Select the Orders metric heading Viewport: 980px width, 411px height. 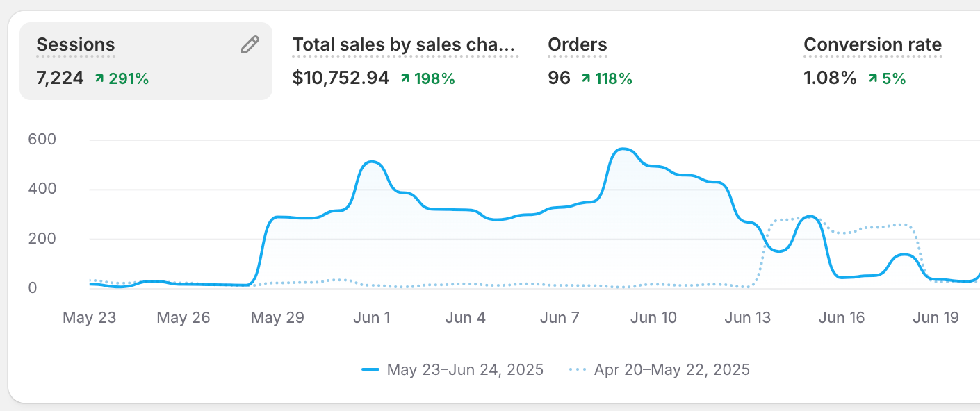(578, 45)
